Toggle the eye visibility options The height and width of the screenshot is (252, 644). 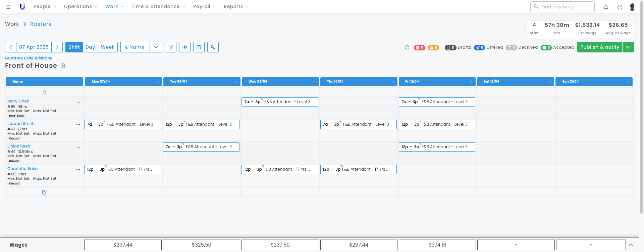click(x=185, y=47)
